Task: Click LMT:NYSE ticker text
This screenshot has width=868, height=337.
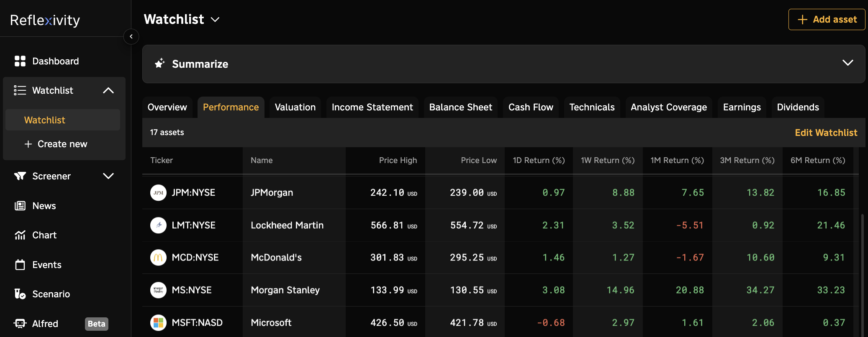Action: (193, 225)
